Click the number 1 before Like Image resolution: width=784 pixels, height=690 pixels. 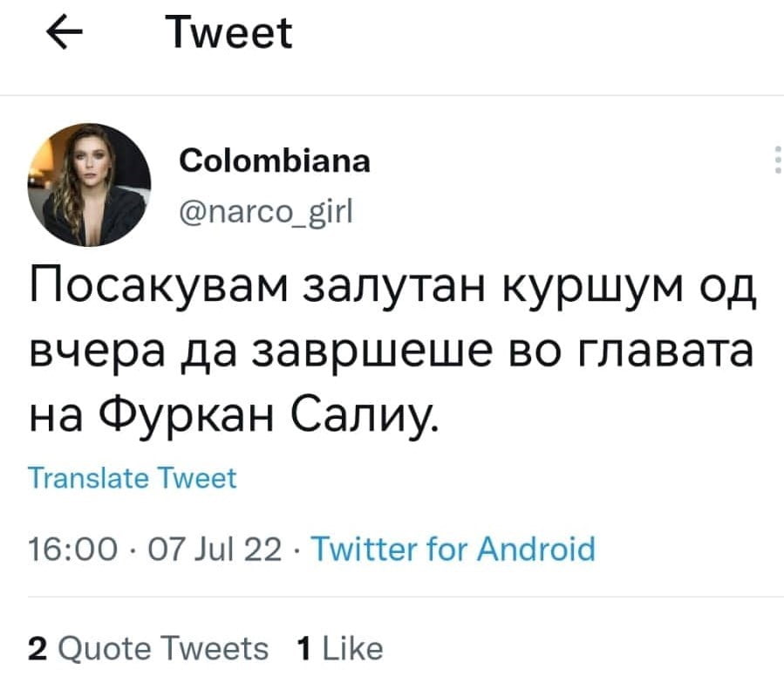point(303,649)
